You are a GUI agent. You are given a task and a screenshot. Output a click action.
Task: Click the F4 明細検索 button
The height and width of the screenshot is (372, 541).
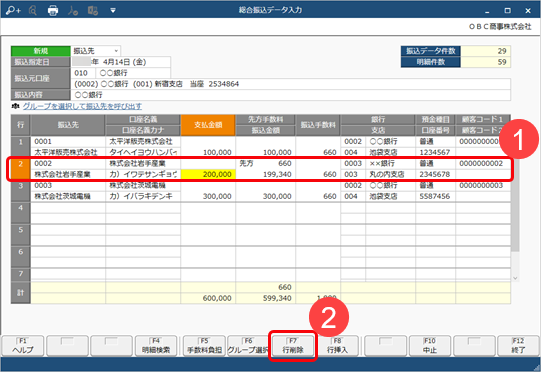pos(156,345)
